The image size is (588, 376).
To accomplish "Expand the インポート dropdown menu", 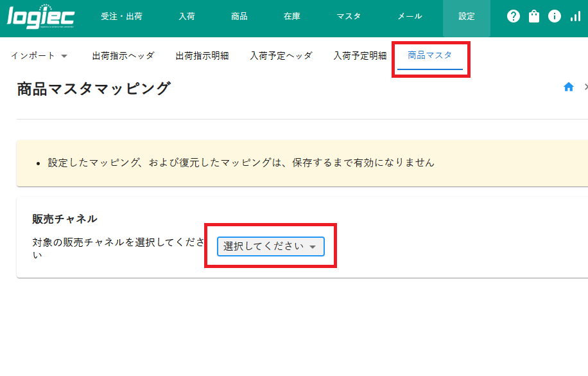I will point(39,56).
